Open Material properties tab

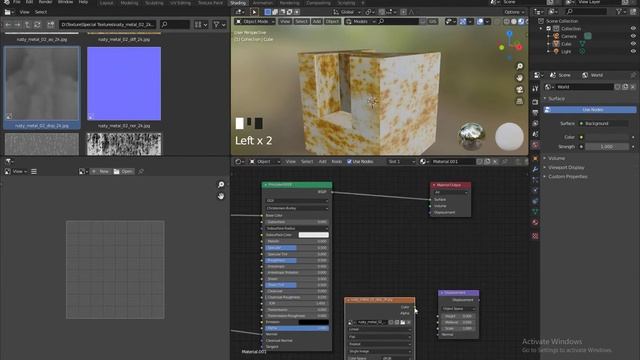point(535,222)
